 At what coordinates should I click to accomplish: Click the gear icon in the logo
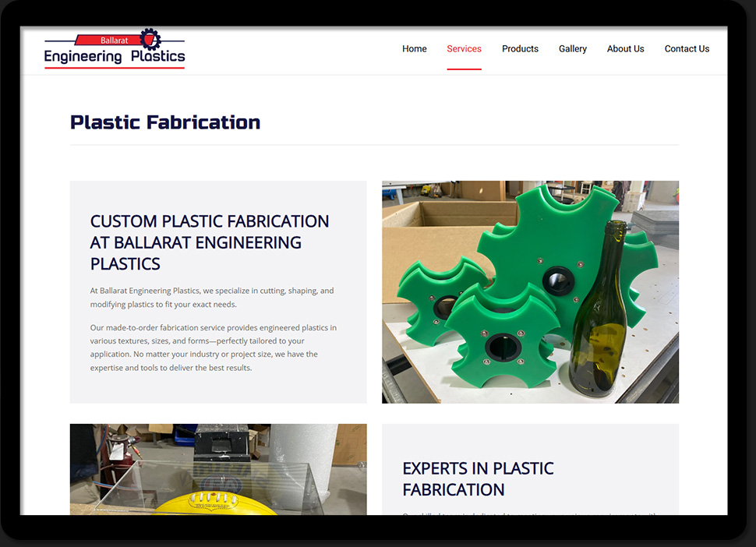[x=150, y=39]
